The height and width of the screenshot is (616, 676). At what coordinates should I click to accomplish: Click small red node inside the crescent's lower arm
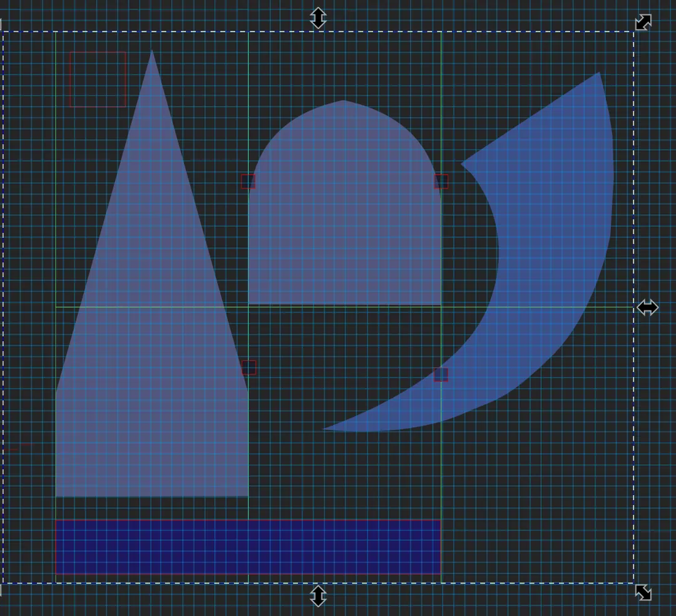441,374
